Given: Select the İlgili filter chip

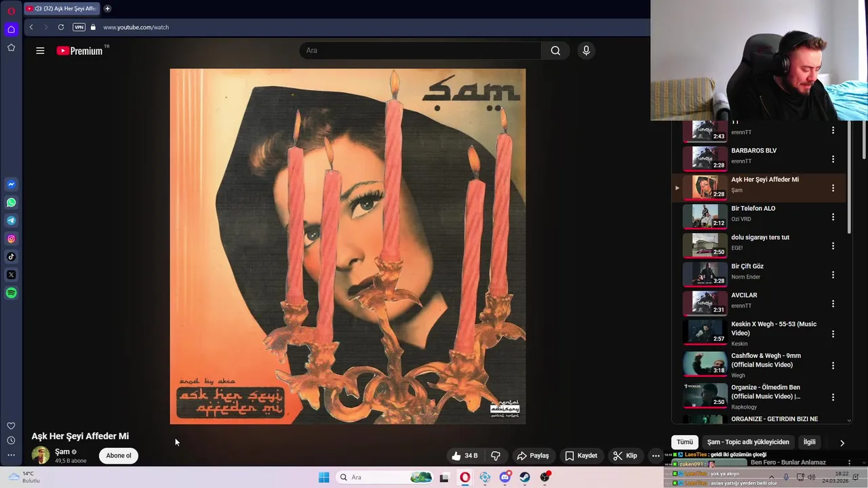Looking at the screenshot, I should [x=810, y=442].
